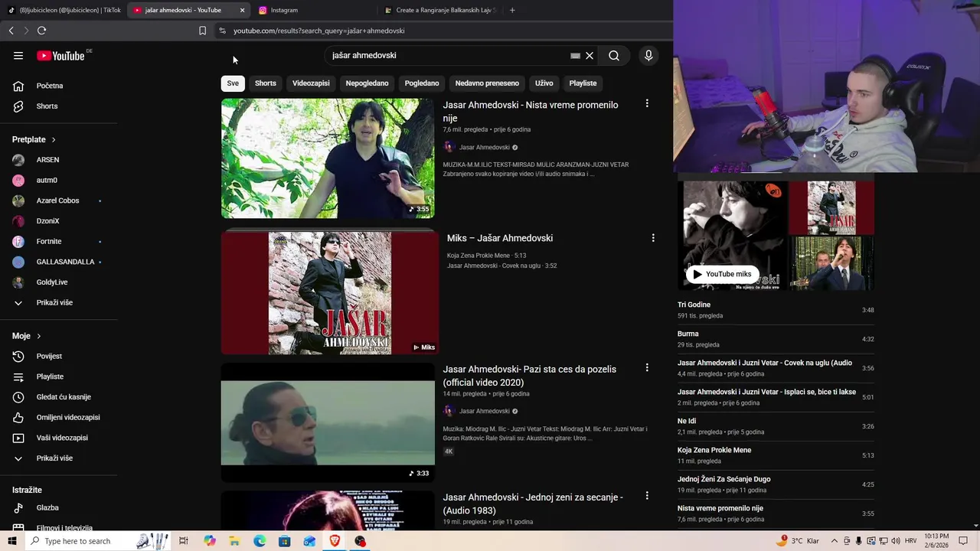The image size is (980, 551).
Task: Expand the Pretplate section chevron
Action: click(x=54, y=139)
